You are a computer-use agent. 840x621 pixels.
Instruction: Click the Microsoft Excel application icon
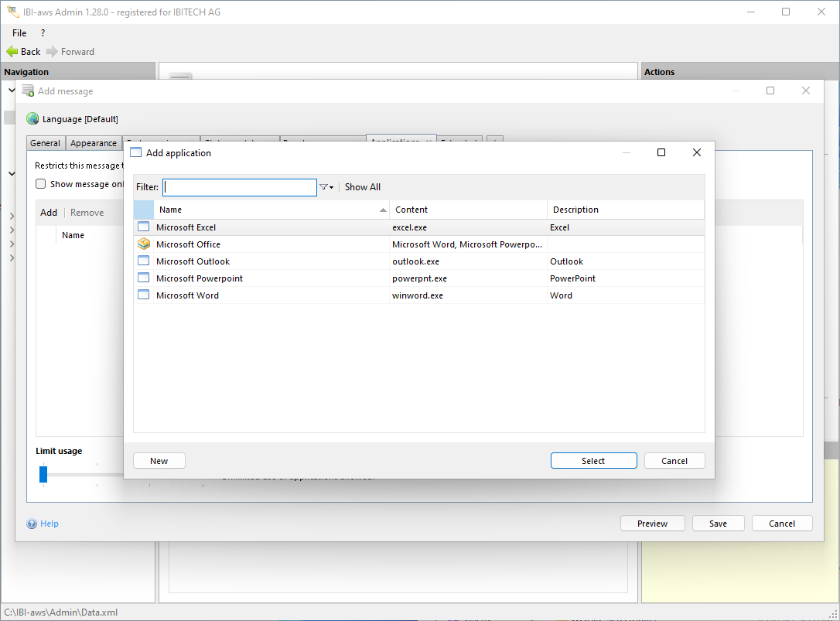coord(143,227)
